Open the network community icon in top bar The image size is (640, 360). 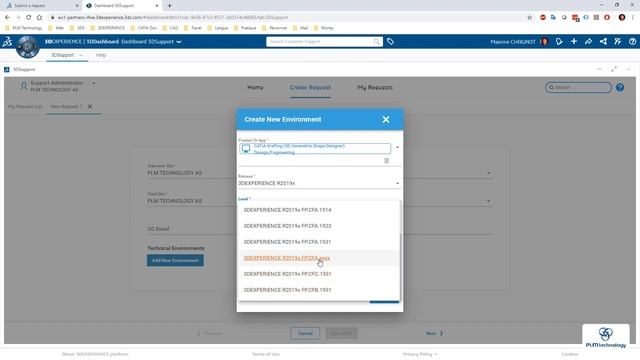[x=603, y=41]
